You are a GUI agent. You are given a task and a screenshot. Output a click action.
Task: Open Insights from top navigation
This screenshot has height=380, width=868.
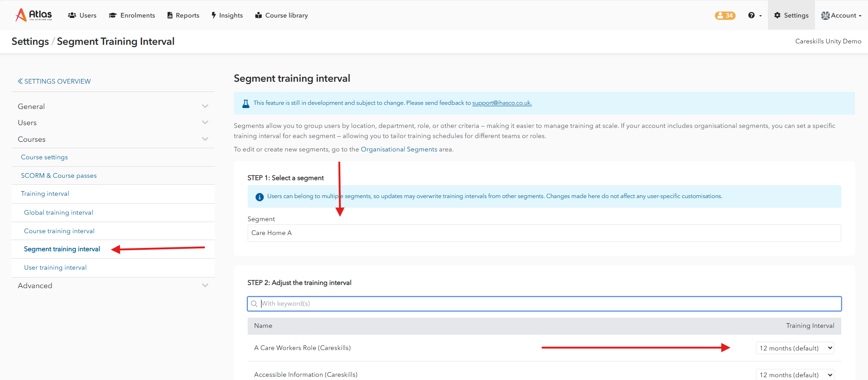pos(227,15)
